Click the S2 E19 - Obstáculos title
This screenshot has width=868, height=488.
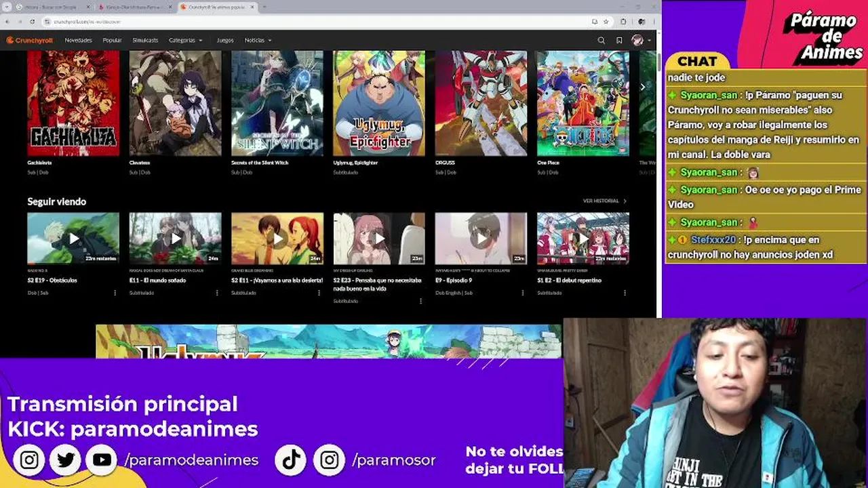52,280
